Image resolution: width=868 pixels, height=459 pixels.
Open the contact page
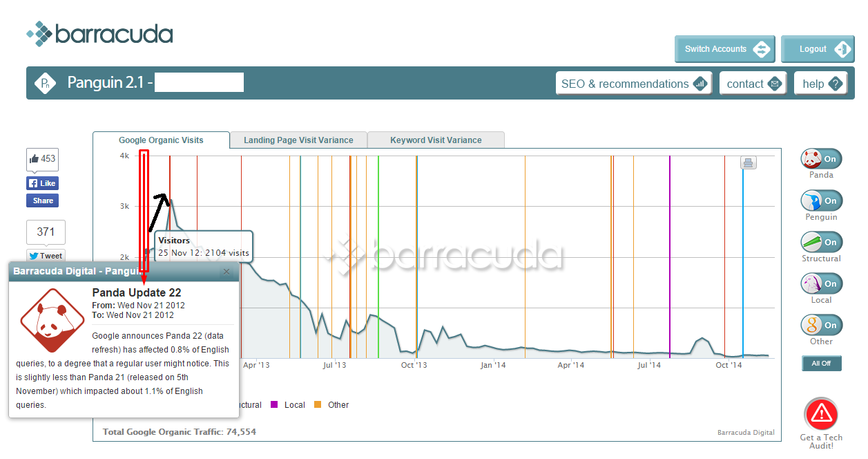click(x=753, y=84)
